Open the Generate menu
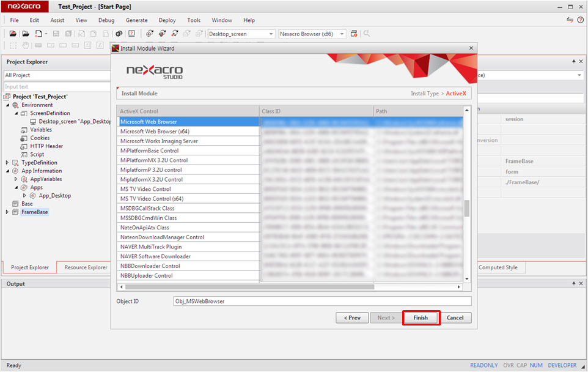Viewport: 588px width, 372px height. [x=136, y=20]
